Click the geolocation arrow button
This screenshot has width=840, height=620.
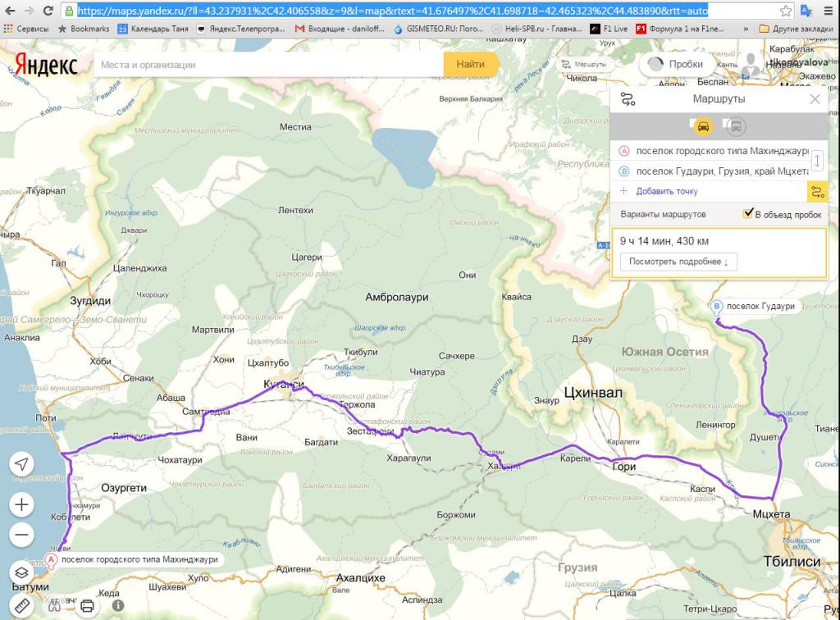pyautogui.click(x=21, y=463)
